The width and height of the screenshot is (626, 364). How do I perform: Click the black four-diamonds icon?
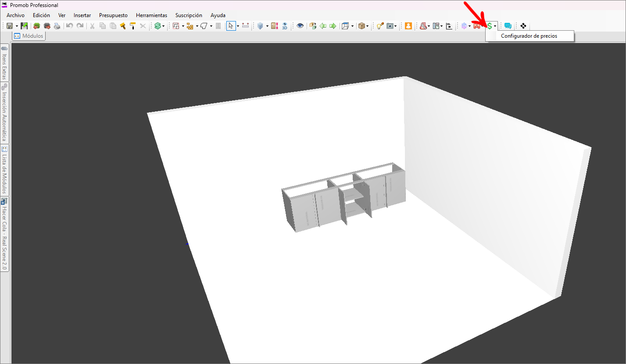coord(523,26)
